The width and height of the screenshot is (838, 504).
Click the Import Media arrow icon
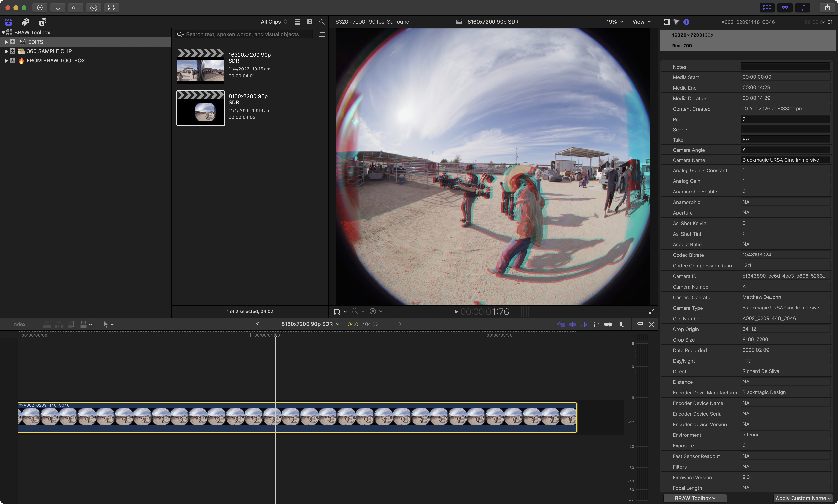point(58,8)
